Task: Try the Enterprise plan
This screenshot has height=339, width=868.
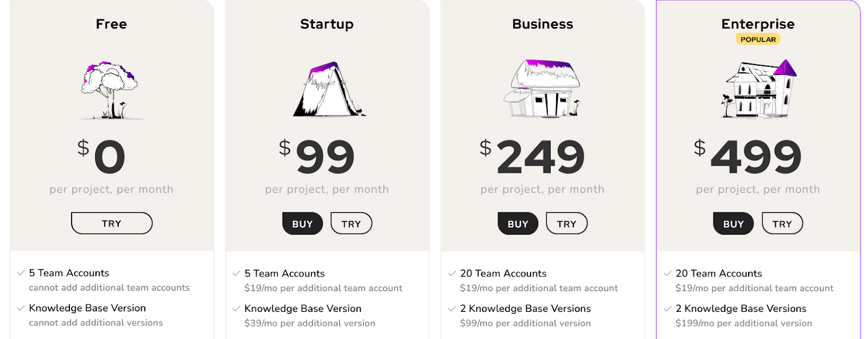Action: tap(782, 224)
